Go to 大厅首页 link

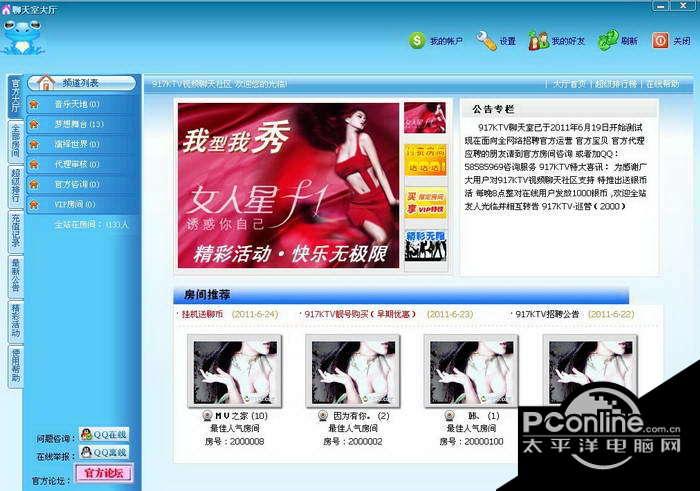569,84
